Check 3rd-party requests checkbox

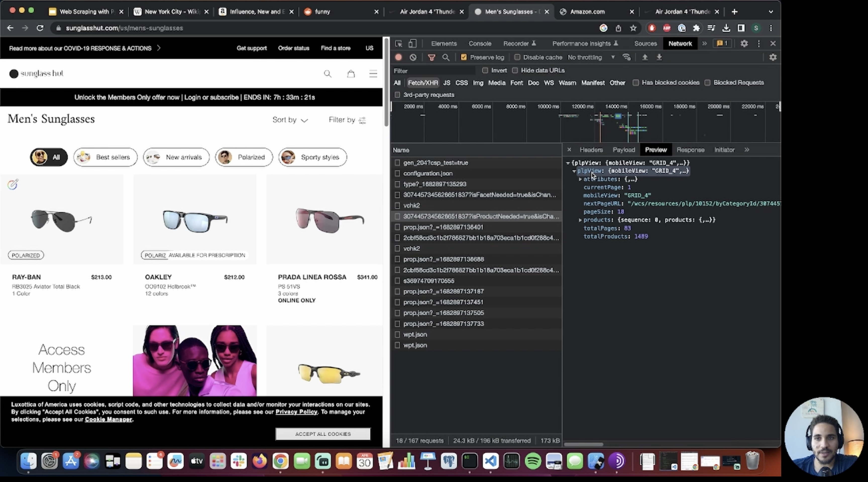point(397,95)
